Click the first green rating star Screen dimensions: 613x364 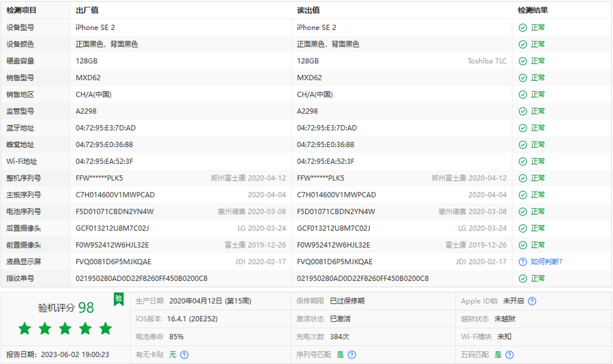pos(25,329)
